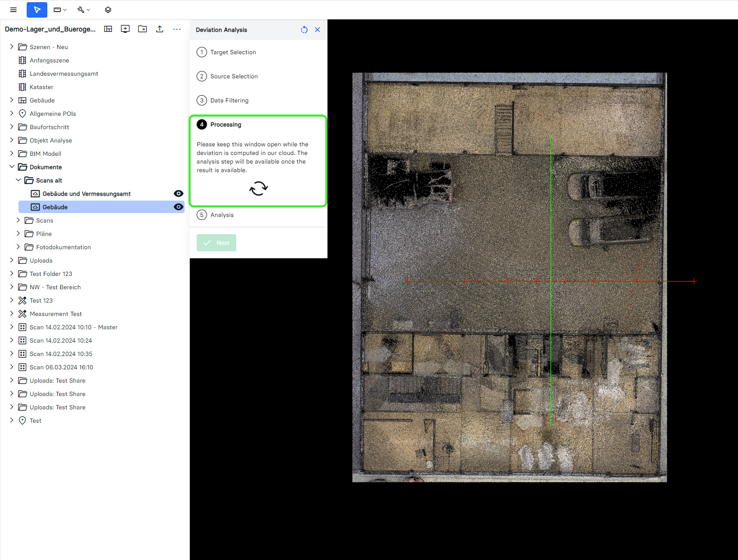Expand the BIM Modell folder
This screenshot has height=560, width=738.
tap(12, 154)
